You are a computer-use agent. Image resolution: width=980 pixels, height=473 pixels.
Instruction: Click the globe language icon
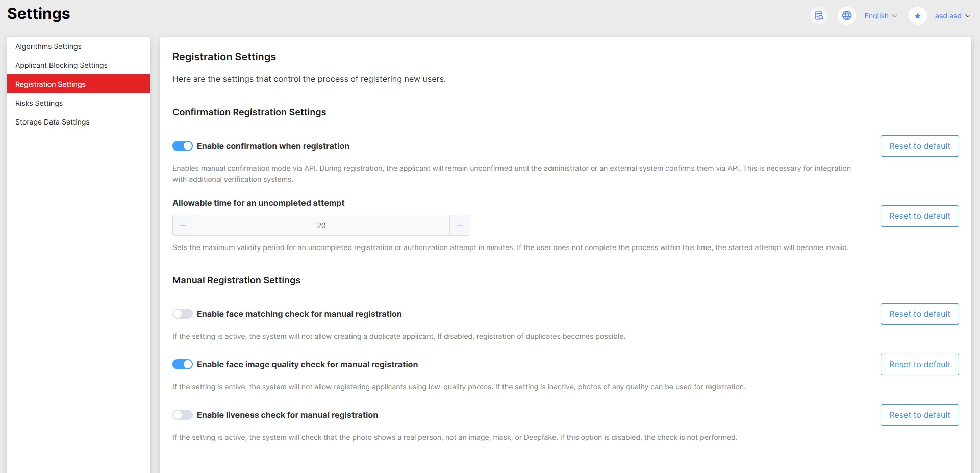(847, 16)
